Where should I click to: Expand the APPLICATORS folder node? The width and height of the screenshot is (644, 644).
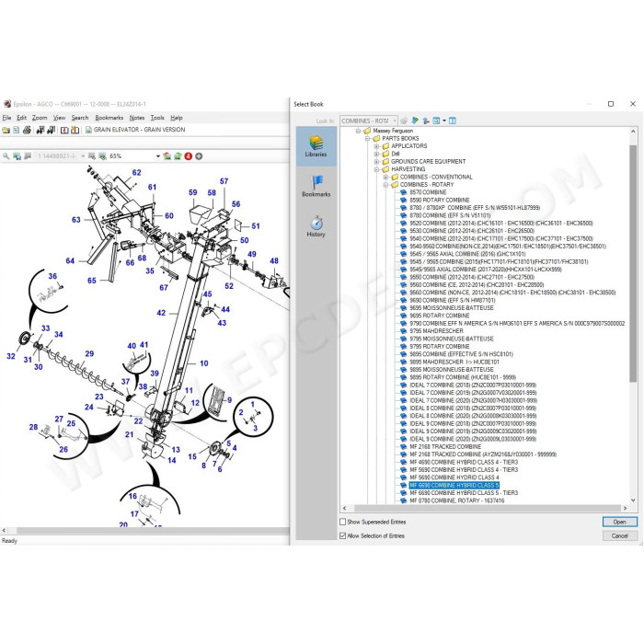point(376,146)
